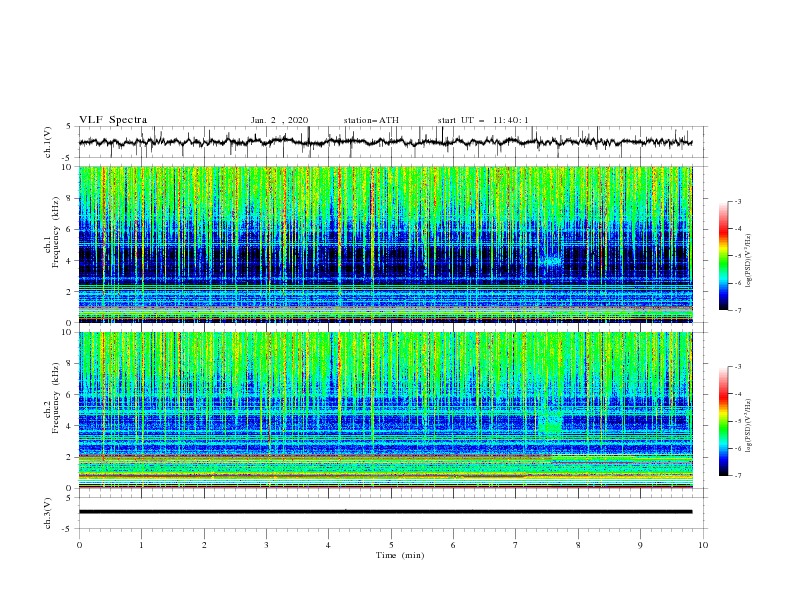Click time axis tick label '7'
The height and width of the screenshot is (612, 792).
point(516,545)
